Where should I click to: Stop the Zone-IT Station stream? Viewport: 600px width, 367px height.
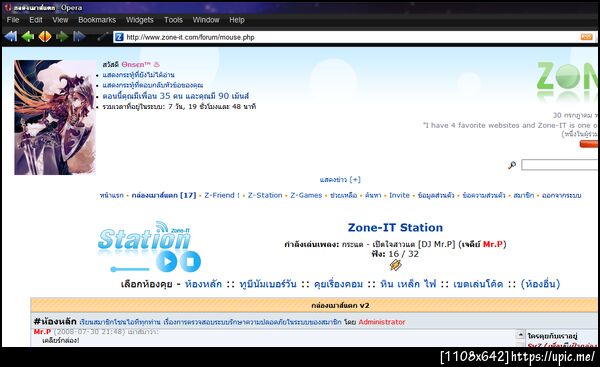point(190,262)
